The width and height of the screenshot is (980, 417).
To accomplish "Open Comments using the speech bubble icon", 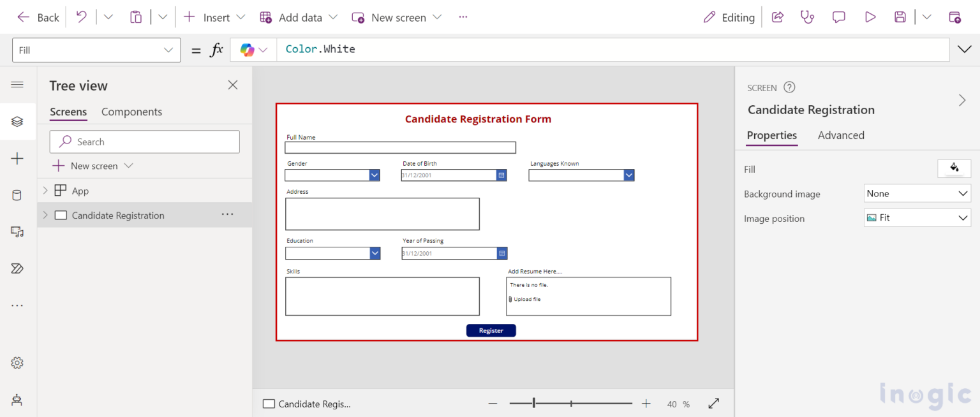I will 838,17.
